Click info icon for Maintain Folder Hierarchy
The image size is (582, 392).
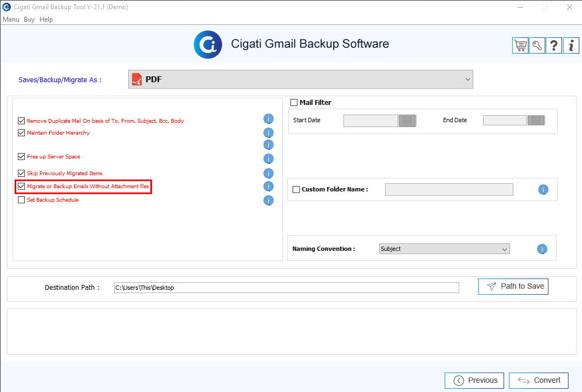click(268, 133)
